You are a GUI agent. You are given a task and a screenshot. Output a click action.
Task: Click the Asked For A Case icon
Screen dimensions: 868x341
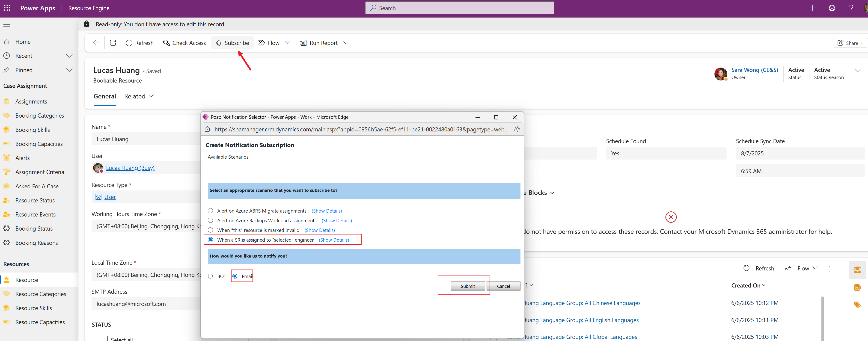pyautogui.click(x=6, y=186)
